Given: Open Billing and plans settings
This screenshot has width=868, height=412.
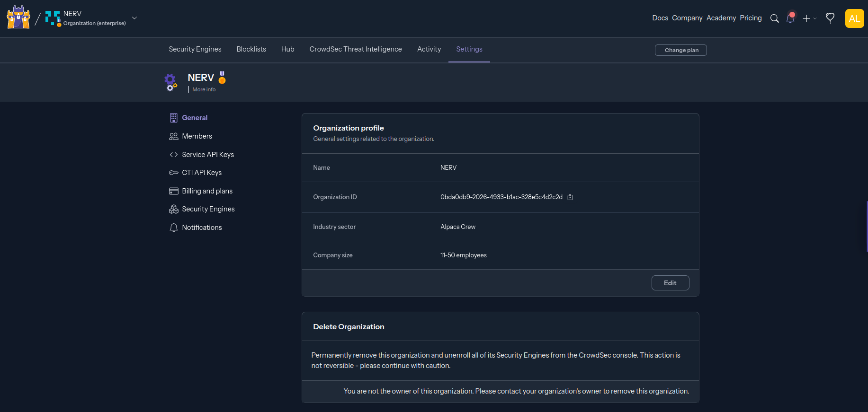Looking at the screenshot, I should click(x=207, y=191).
